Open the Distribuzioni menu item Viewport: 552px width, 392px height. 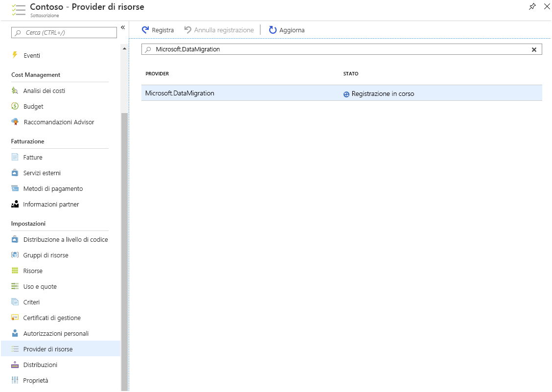click(40, 365)
